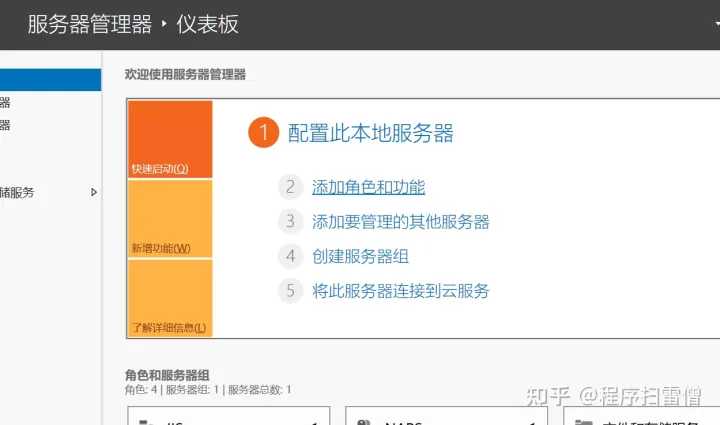Viewport: 720px width, 425px height.
Task: Open the IIS role tile
Action: 229,416
